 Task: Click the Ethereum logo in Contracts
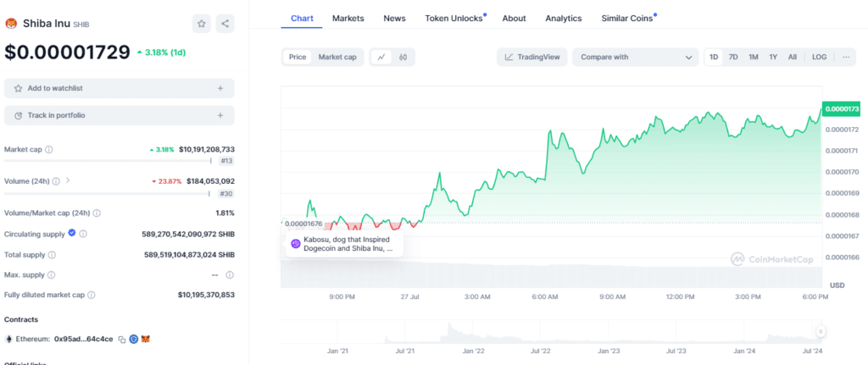click(8, 339)
